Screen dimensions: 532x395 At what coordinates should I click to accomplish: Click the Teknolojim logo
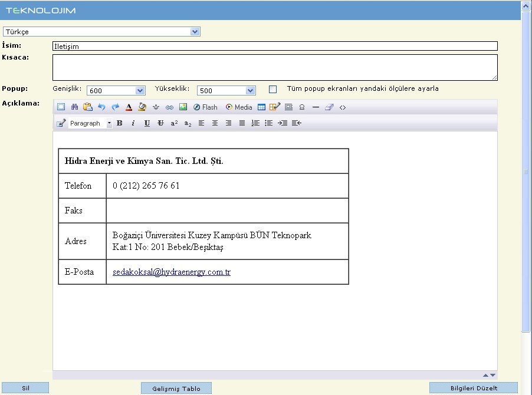pos(41,11)
